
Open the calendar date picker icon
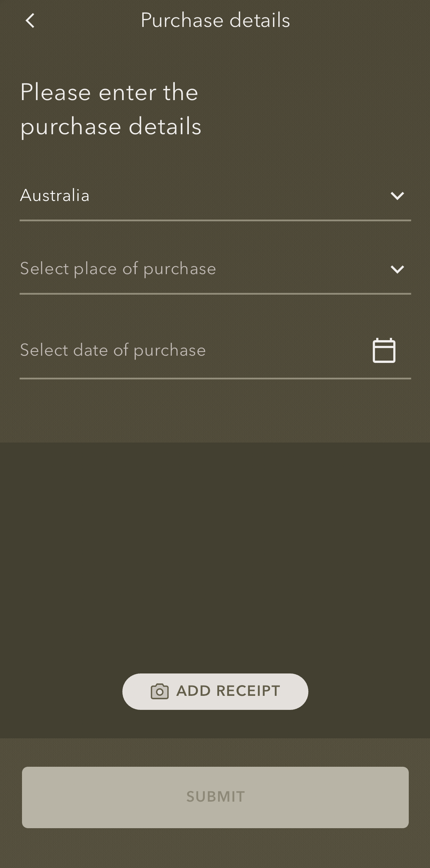384,350
